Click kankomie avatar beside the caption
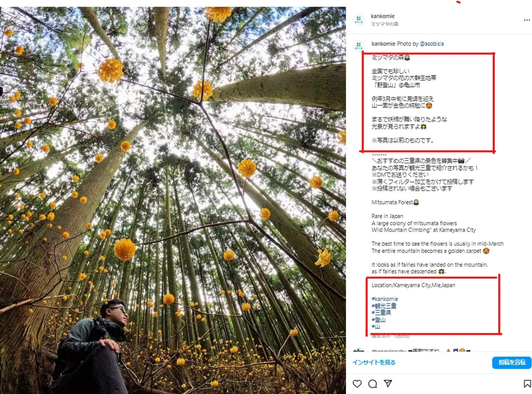 tap(359, 46)
